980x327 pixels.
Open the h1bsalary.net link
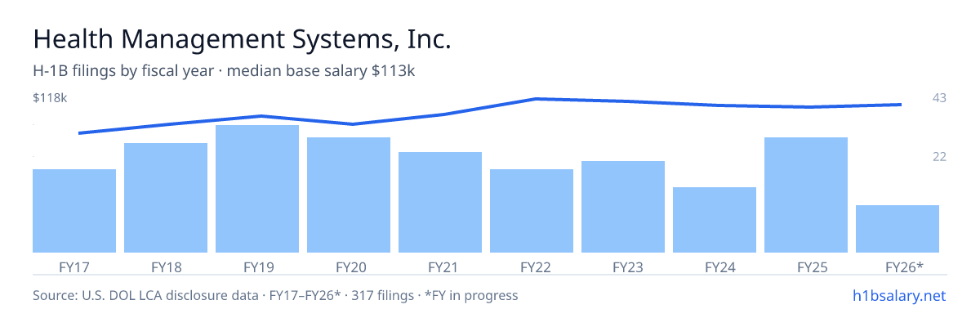(x=898, y=295)
